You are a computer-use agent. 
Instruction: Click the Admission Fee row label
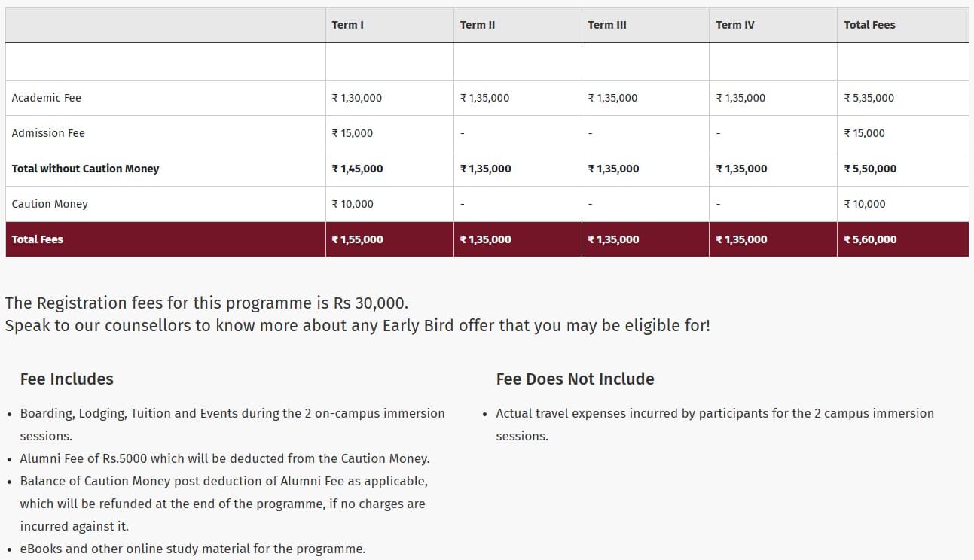[x=48, y=133]
